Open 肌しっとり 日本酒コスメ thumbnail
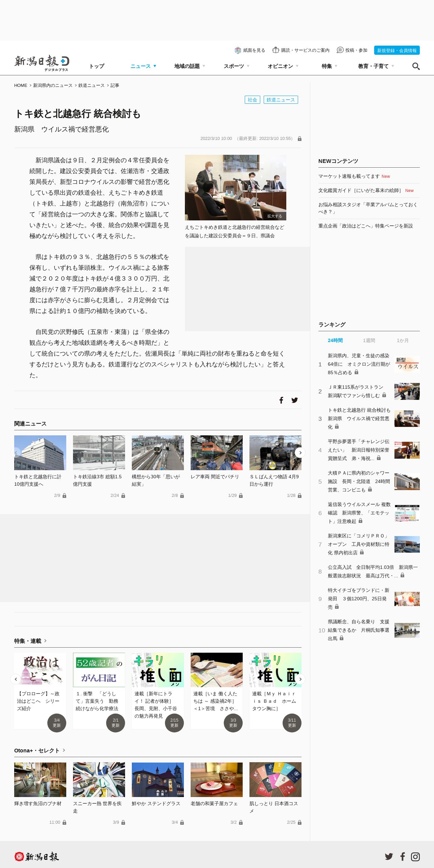The height and width of the screenshot is (868, 434). point(275,779)
